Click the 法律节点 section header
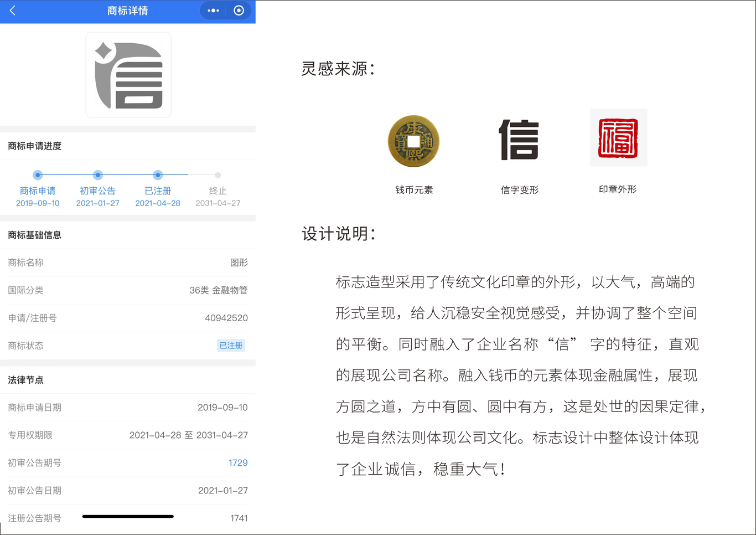Image resolution: width=756 pixels, height=535 pixels. coord(25,380)
